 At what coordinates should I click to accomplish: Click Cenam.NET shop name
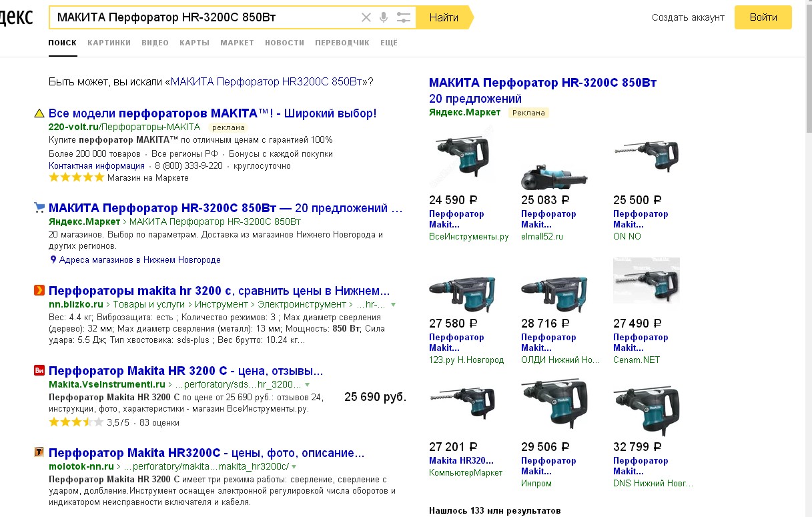(637, 360)
